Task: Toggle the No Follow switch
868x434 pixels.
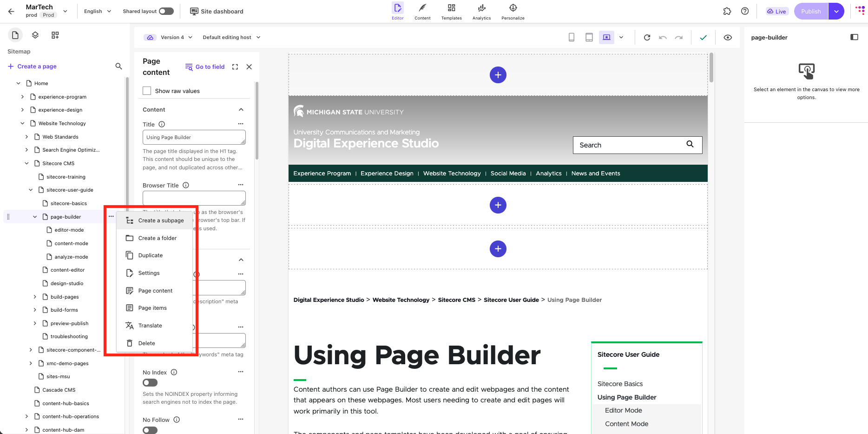Action: click(x=150, y=430)
